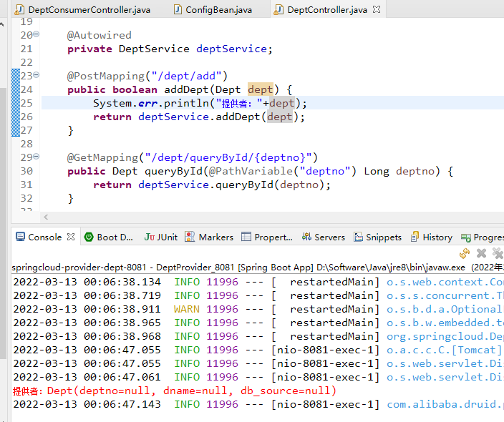This screenshot has height=422, width=504.
Task: Click the Properties table icon
Action: point(246,237)
